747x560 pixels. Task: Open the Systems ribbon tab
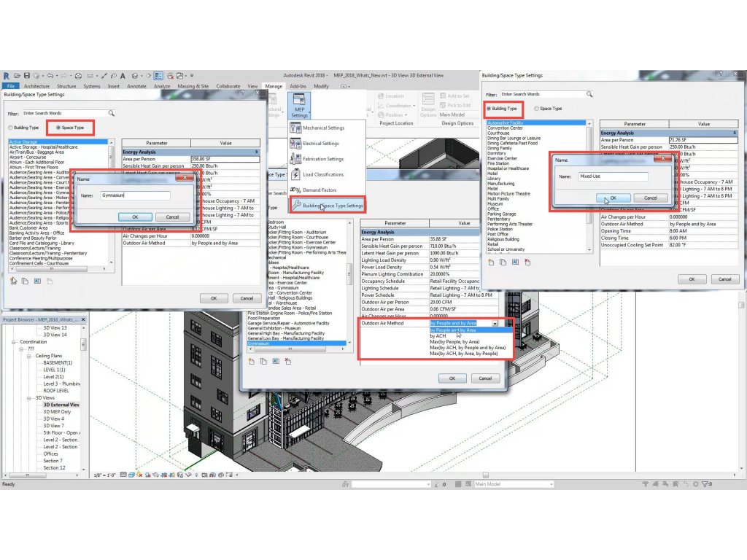(x=92, y=86)
